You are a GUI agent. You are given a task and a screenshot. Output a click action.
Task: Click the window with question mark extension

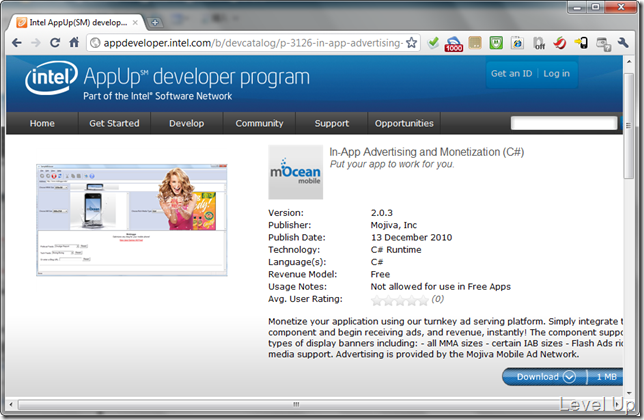tap(603, 44)
